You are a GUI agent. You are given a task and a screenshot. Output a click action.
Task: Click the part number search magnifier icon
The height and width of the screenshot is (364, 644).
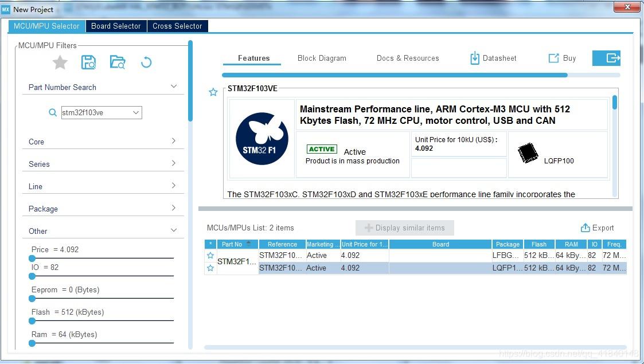point(53,112)
